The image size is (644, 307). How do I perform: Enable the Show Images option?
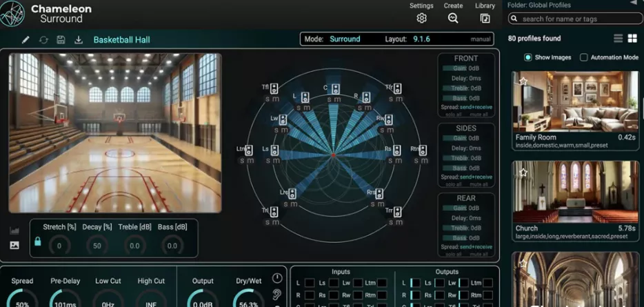point(528,57)
